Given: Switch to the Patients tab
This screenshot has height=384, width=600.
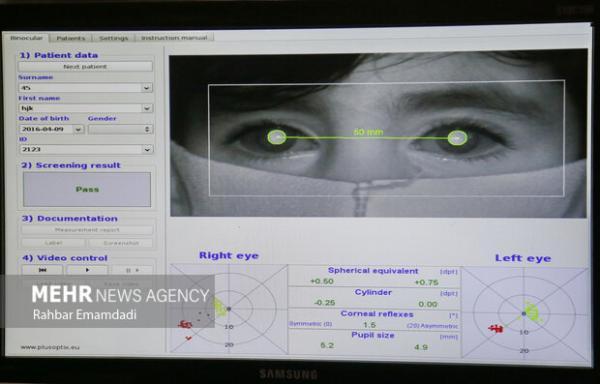Looking at the screenshot, I should click(x=71, y=38).
